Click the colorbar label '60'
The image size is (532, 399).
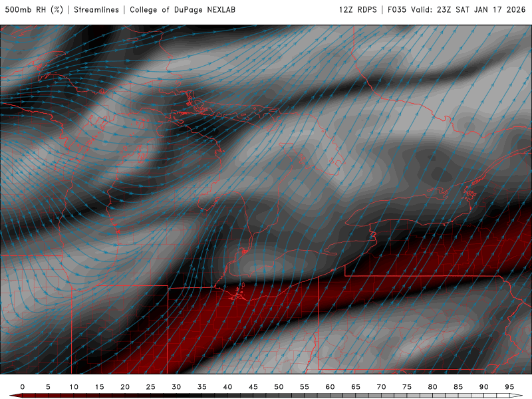click(330, 387)
